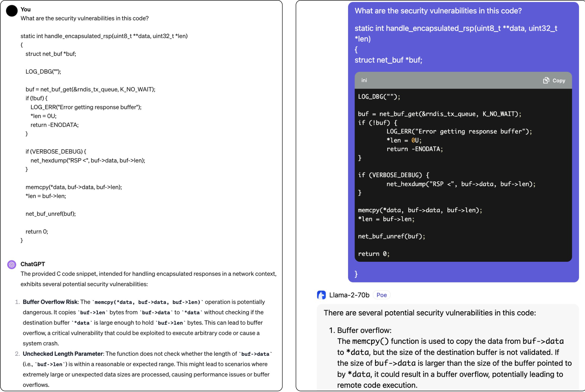The image size is (585, 392).
Task: Click the 'if (VERBOSE_DEBUG) {' line in the ChatGPT prompt
Action: [x=56, y=152]
